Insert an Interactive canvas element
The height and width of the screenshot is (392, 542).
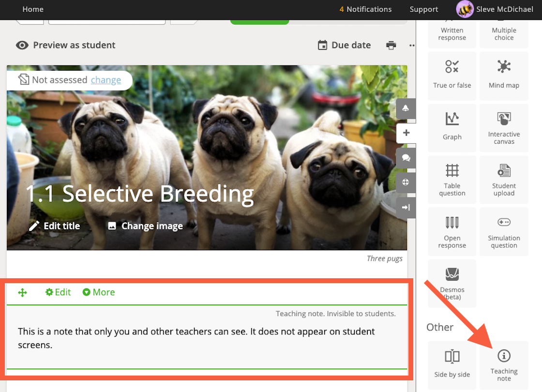[x=504, y=128]
